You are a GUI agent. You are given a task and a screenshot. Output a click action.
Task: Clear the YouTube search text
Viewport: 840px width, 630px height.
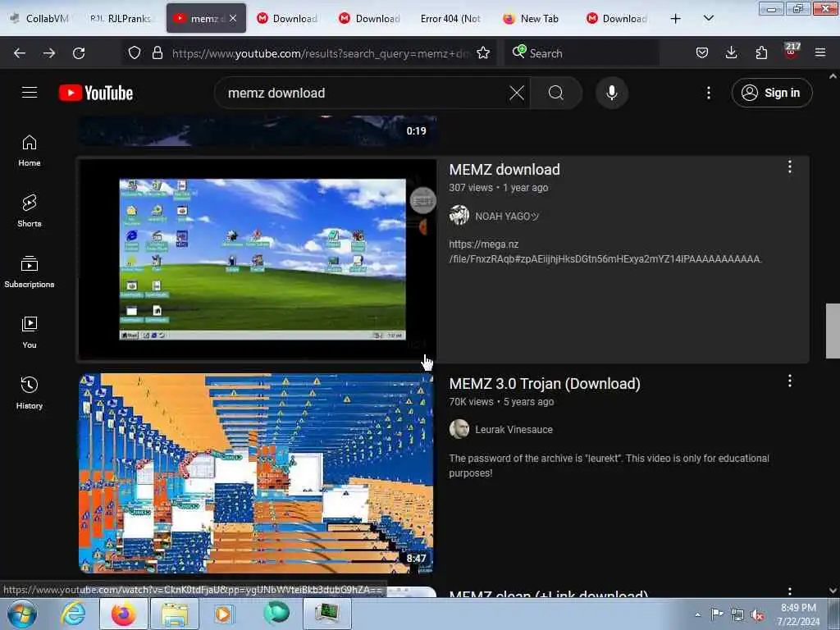(517, 93)
